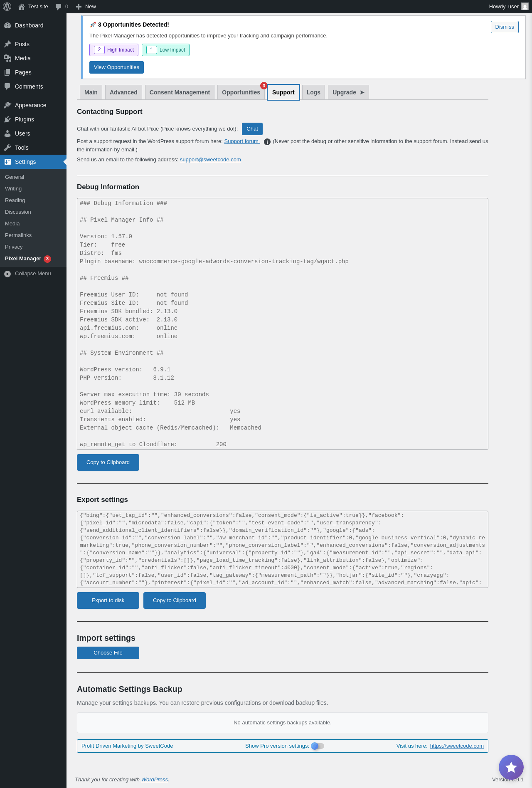
Task: Click the user avatar icon
Action: (x=525, y=7)
